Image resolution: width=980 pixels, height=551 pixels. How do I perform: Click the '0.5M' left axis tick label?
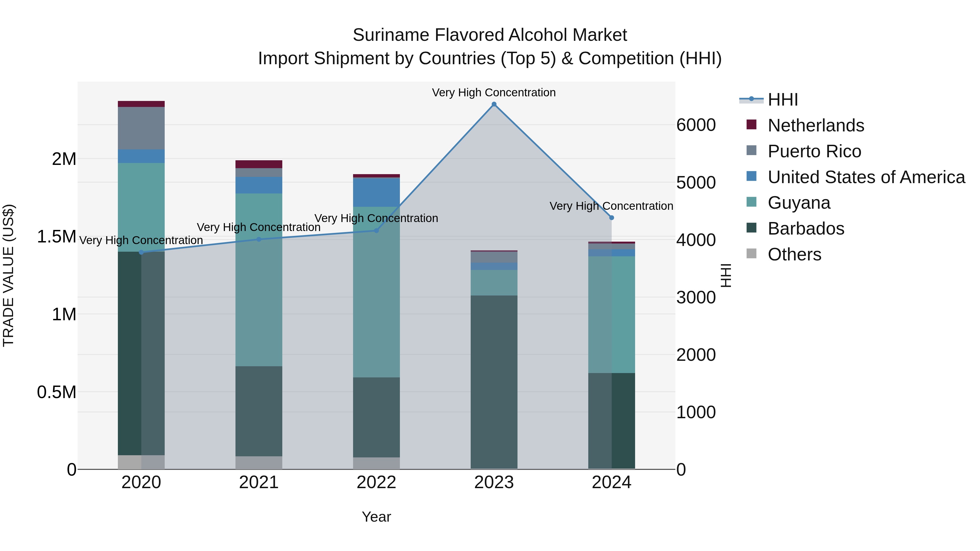(56, 392)
